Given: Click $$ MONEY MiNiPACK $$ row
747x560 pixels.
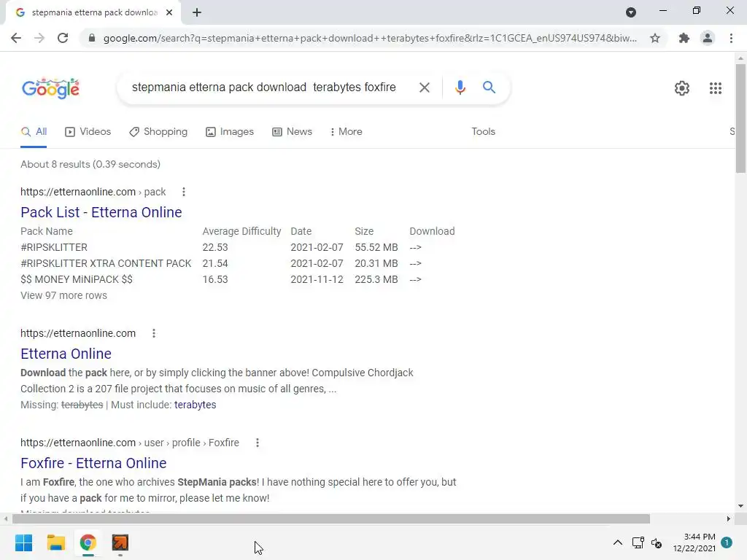Looking at the screenshot, I should pyautogui.click(x=76, y=279).
